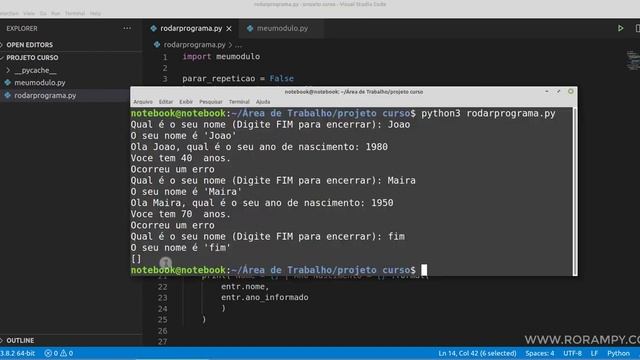Viewport: 640px width, 360px height.
Task: Click the terminal window title bar
Action: point(353,91)
